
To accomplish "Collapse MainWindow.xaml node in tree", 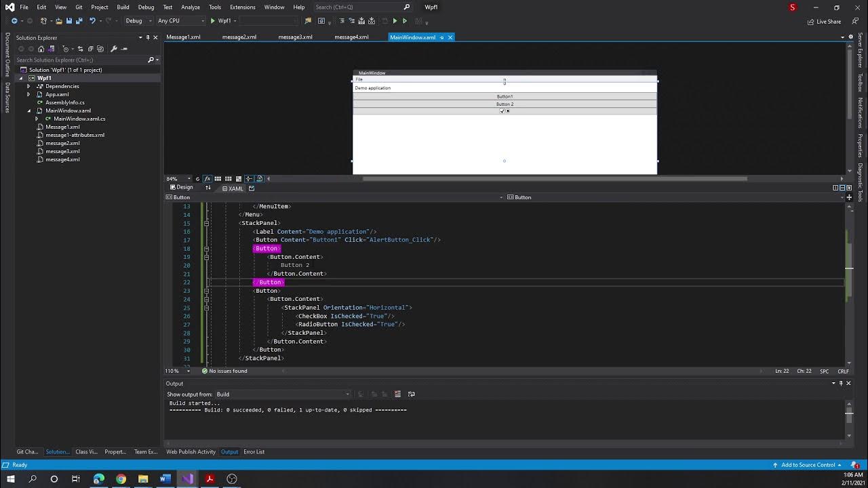I will pyautogui.click(x=28, y=110).
